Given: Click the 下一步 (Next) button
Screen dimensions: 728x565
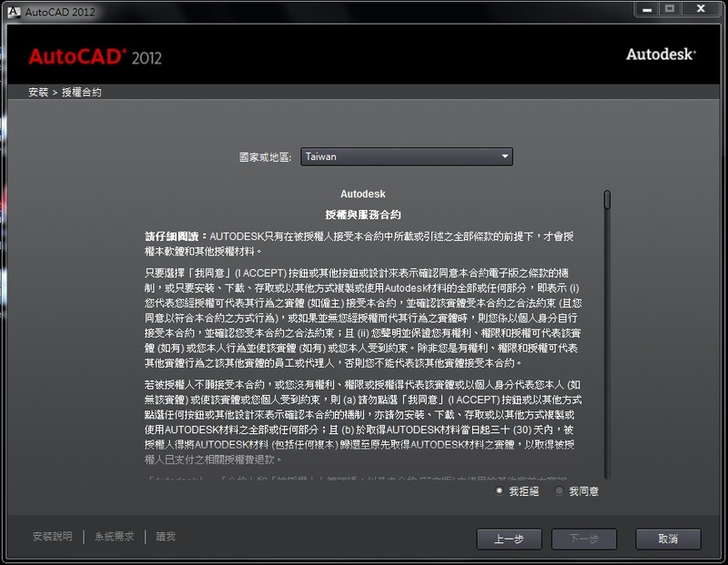Looking at the screenshot, I should point(583,539).
